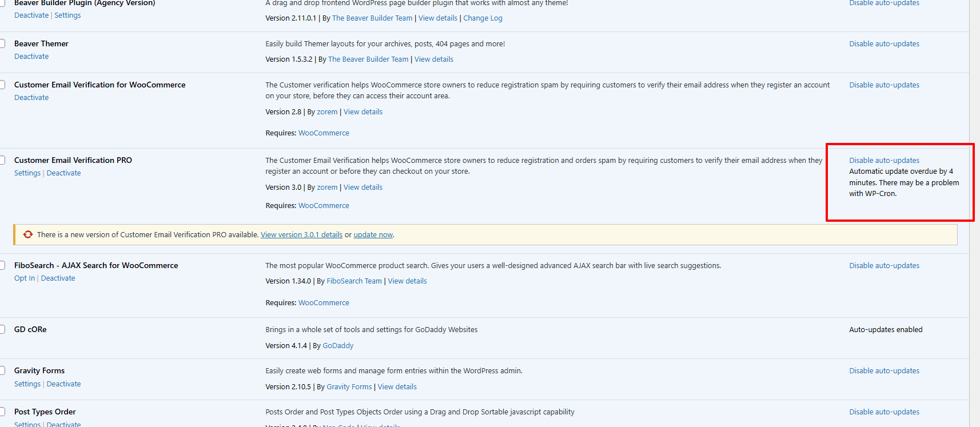Viewport: 980px width, 427px height.
Task: Open the Beaver Builder Change Log
Action: pyautogui.click(x=483, y=18)
